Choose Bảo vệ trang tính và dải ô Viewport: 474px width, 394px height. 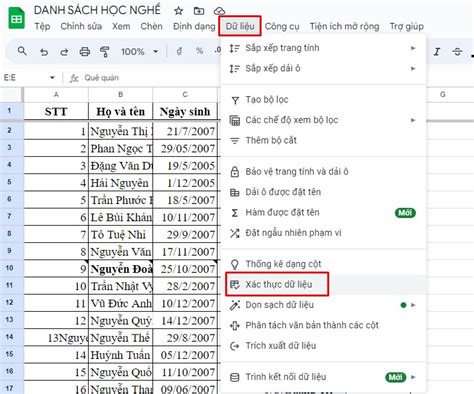(323, 172)
